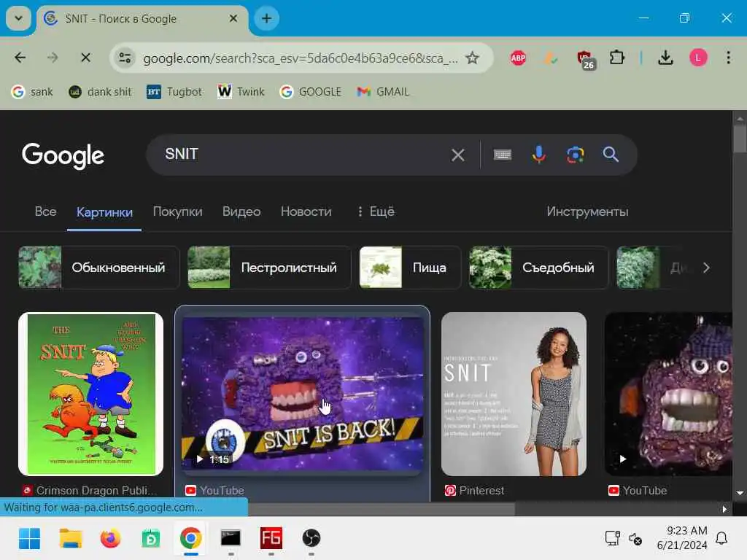Viewport: 747px width, 560px height.
Task: Show more filter chips with right chevron
Action: click(706, 268)
